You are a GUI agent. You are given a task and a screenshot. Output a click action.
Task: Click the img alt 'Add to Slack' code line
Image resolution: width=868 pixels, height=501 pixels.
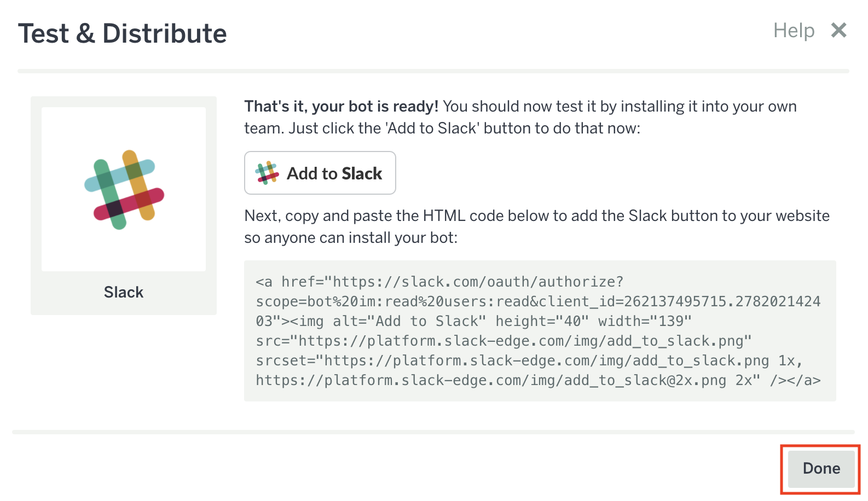point(473,321)
